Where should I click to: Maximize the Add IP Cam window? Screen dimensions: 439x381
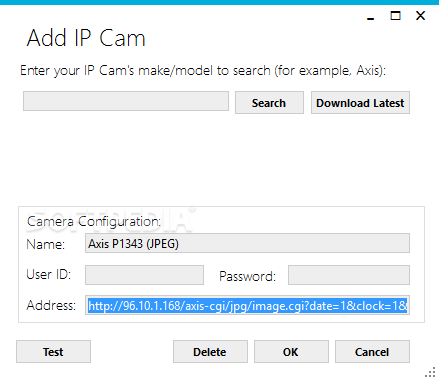395,16
